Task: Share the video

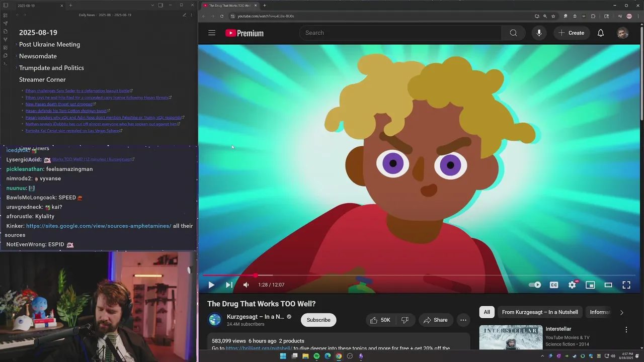Action: pyautogui.click(x=436, y=320)
